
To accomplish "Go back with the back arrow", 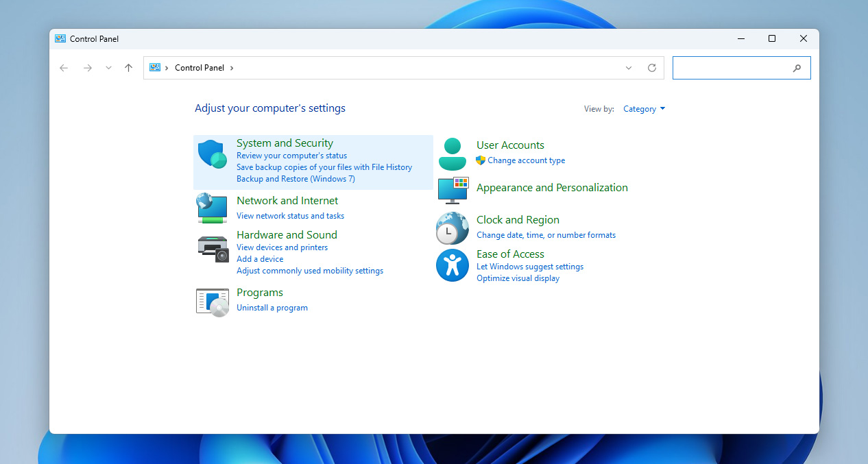I will tap(64, 68).
